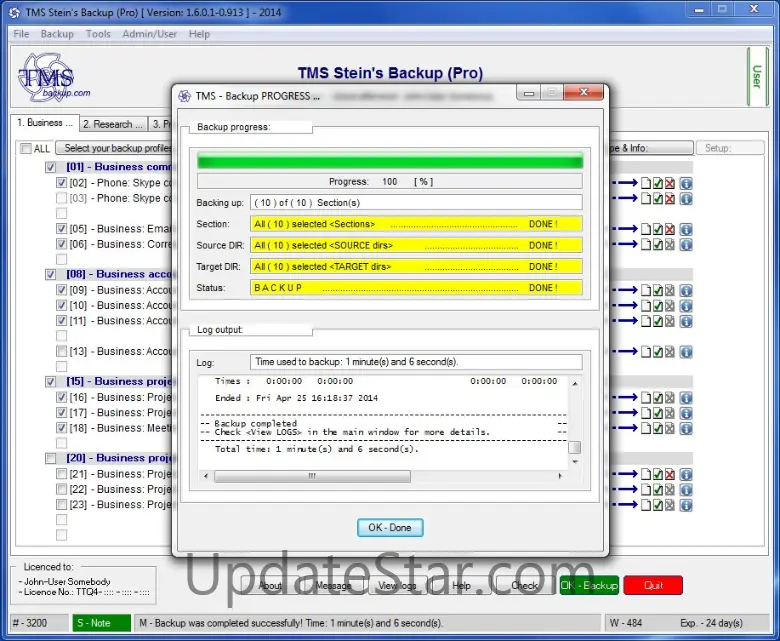The height and width of the screenshot is (641, 780).
Task: Switch to the 1. Business tab
Action: point(45,122)
